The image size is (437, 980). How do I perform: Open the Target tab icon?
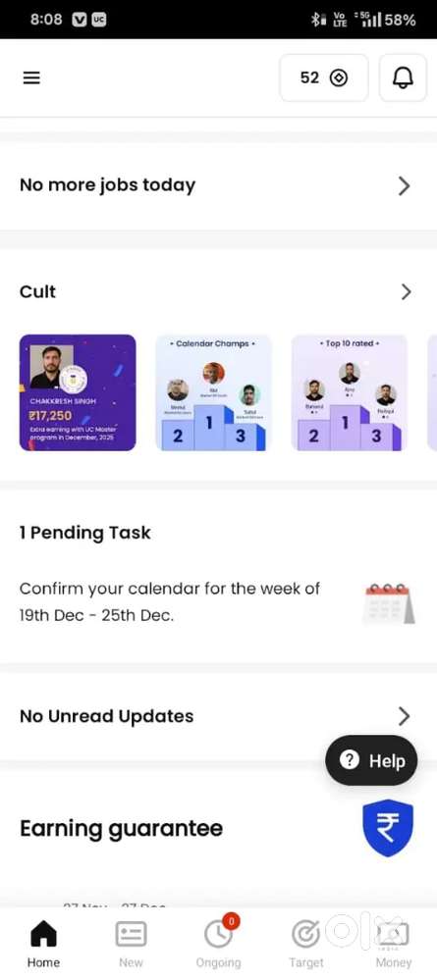click(x=306, y=935)
